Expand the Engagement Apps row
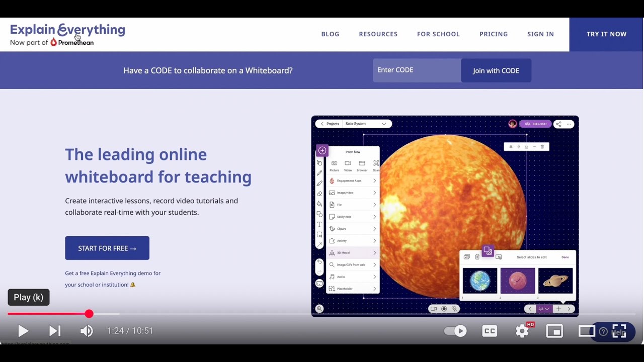The image size is (644, 362). [x=353, y=180]
